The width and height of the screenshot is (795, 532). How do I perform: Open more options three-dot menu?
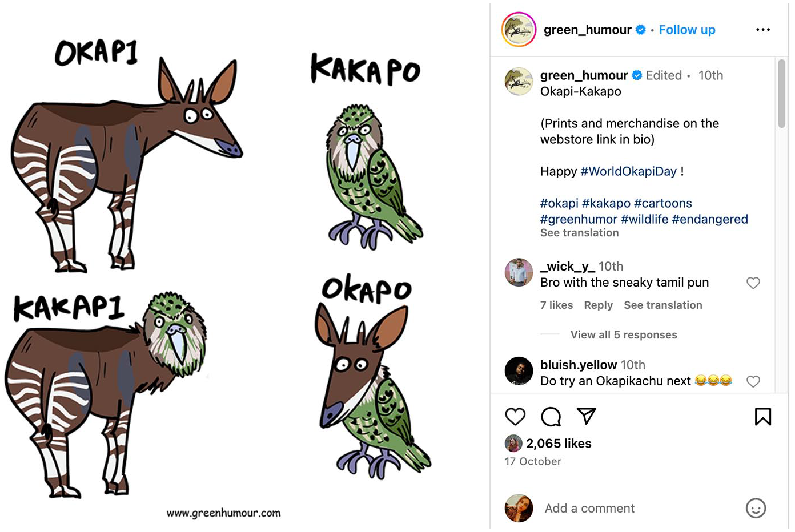[763, 30]
